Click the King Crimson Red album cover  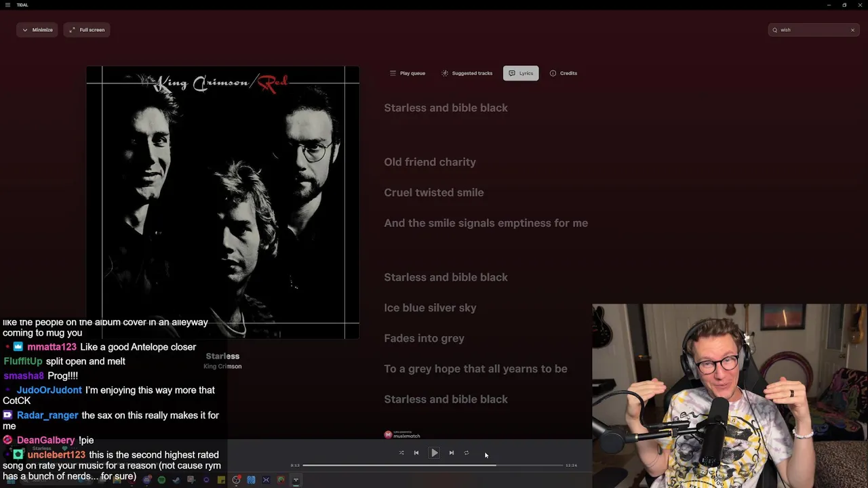[x=223, y=202]
